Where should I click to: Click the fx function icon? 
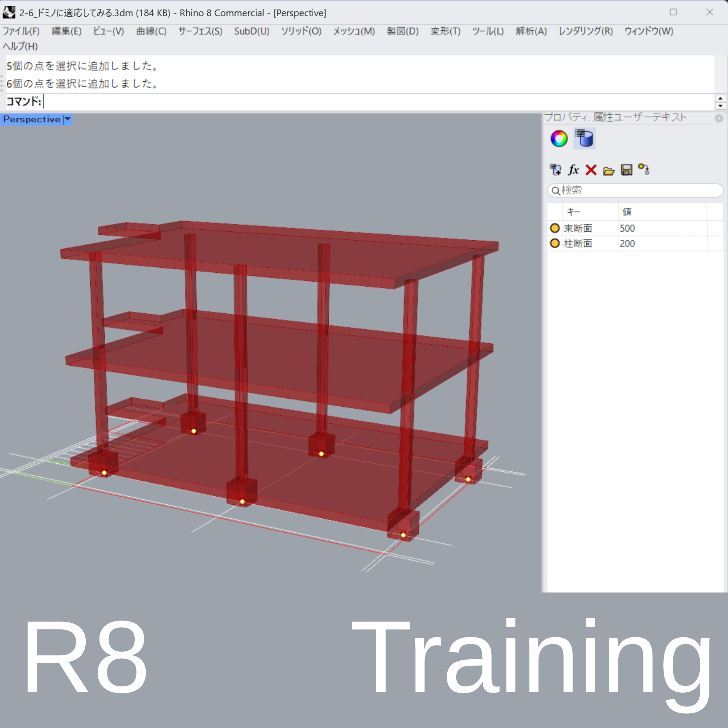click(573, 170)
